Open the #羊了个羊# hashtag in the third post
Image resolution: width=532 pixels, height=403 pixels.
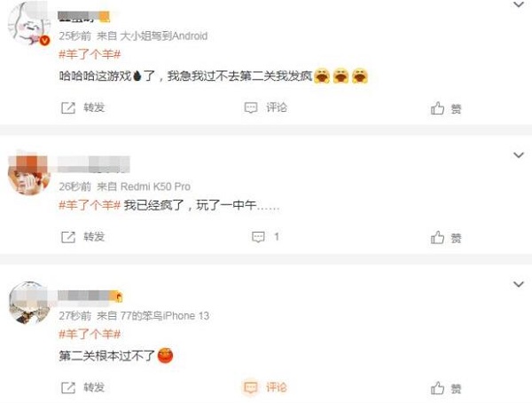90,334
